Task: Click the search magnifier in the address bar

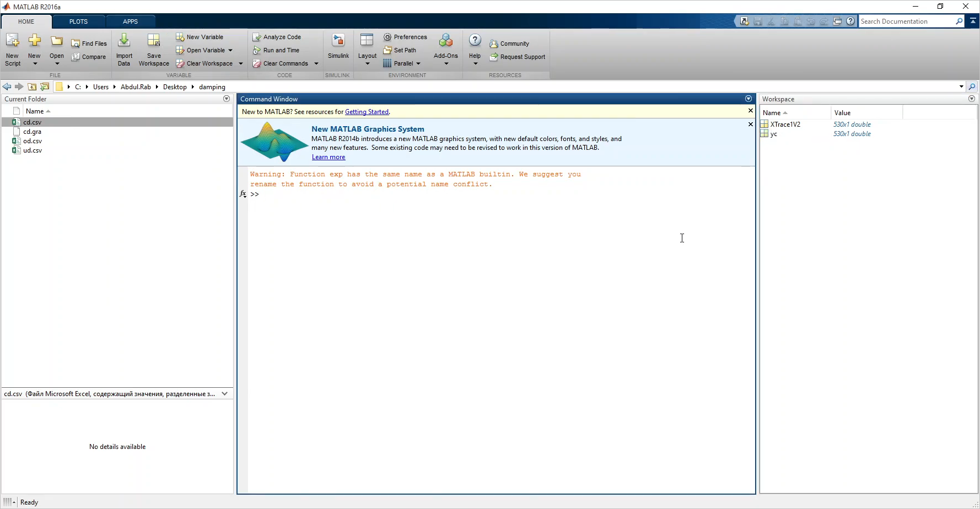Action: (x=972, y=86)
